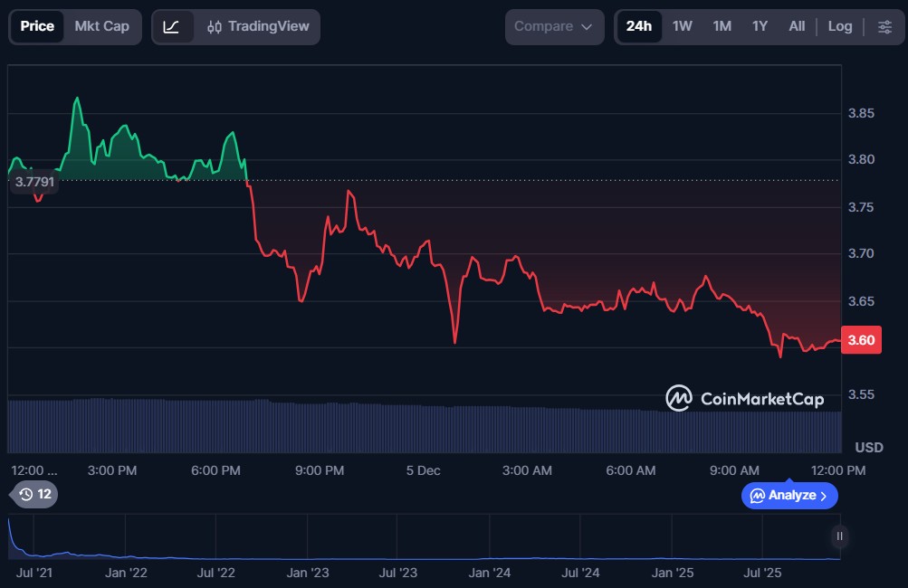This screenshot has width=908, height=588.
Task: Select the All time range
Action: [797, 26]
